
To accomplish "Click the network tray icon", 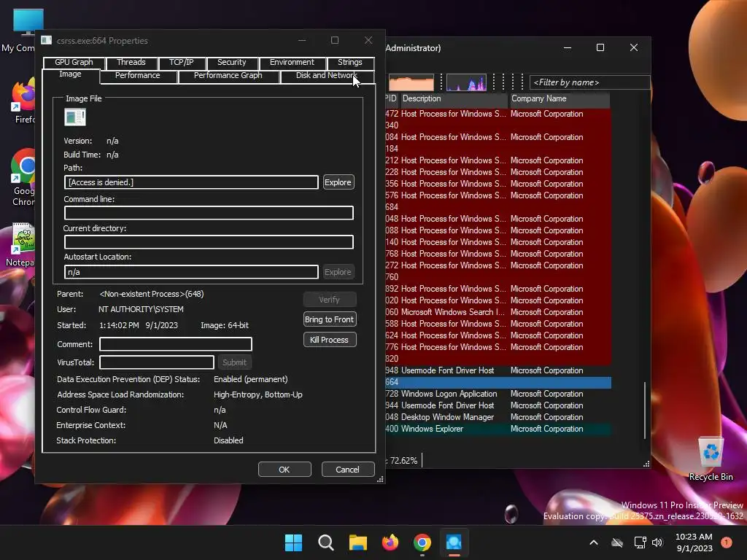I will click(x=640, y=542).
